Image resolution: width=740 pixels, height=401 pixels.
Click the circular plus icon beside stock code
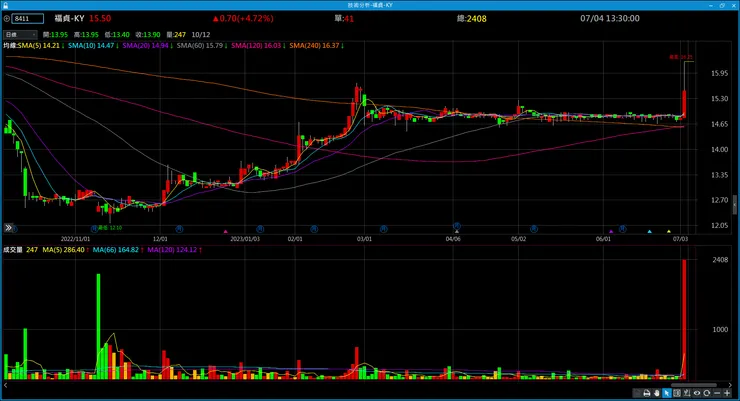pos(7,19)
